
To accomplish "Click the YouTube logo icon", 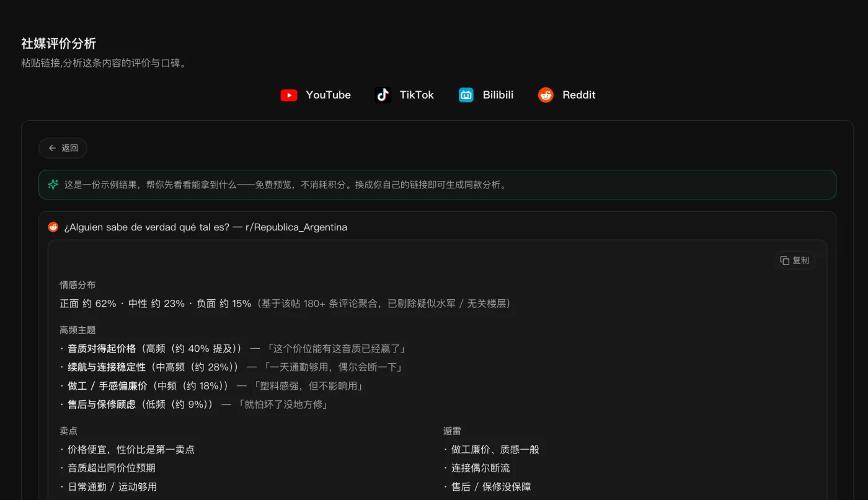I will coord(289,95).
